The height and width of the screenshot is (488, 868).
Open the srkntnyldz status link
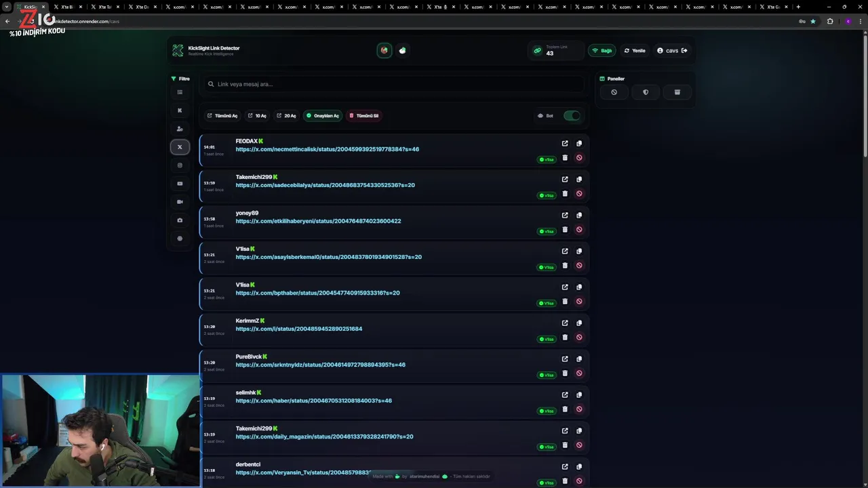[x=321, y=365]
